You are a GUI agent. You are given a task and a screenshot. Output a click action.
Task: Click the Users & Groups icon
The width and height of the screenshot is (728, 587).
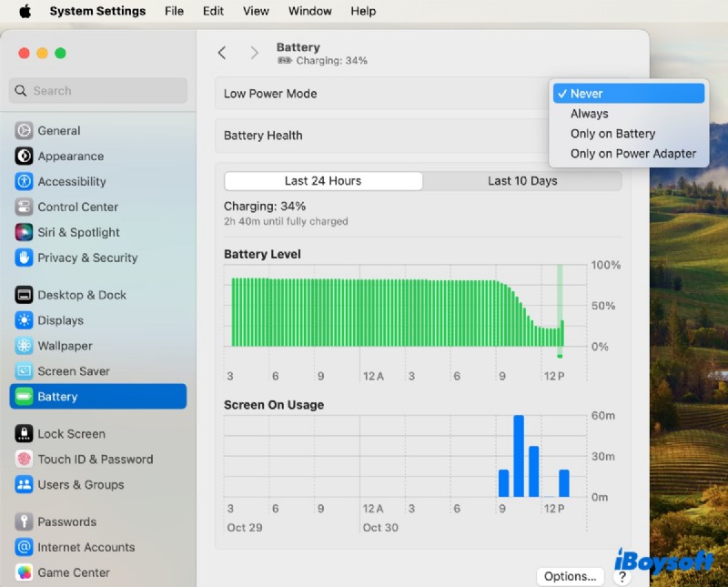[24, 484]
